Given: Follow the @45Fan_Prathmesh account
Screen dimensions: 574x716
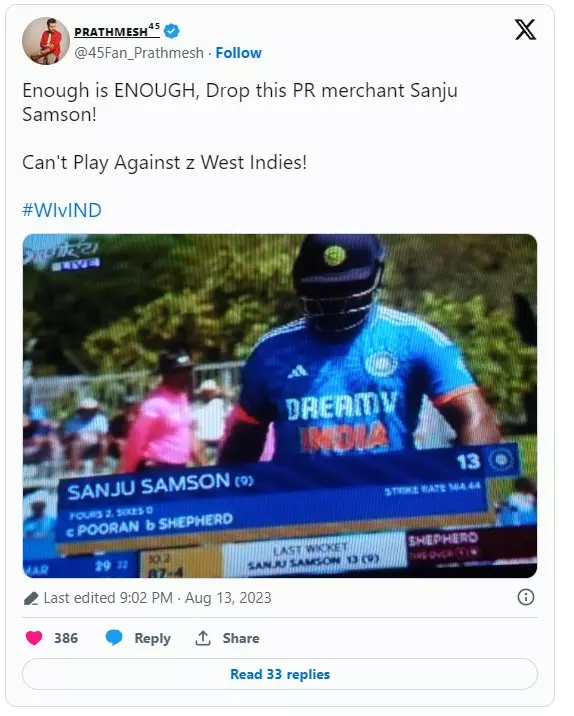Looking at the screenshot, I should click(238, 53).
